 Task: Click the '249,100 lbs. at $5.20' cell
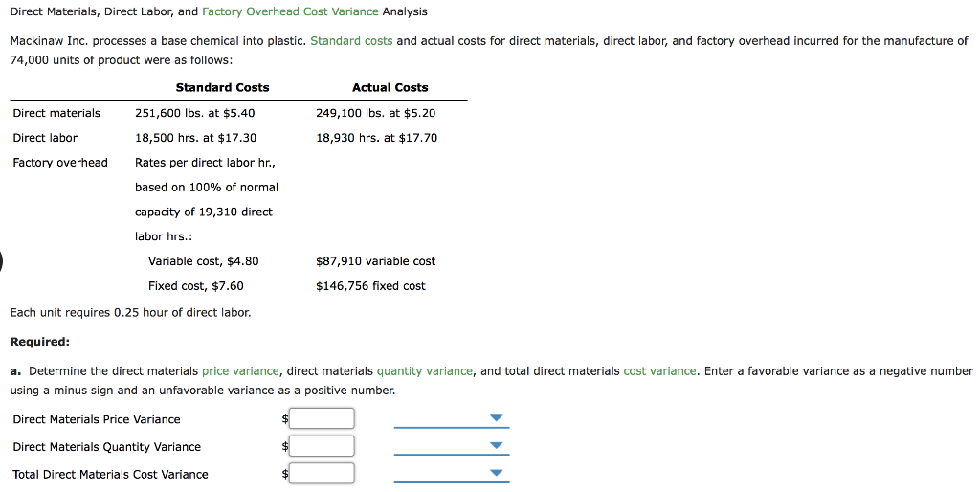tap(375, 113)
